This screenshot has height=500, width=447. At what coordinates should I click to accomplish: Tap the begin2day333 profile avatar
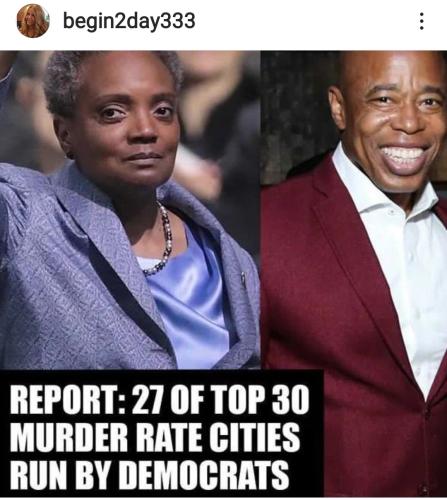tap(33, 21)
